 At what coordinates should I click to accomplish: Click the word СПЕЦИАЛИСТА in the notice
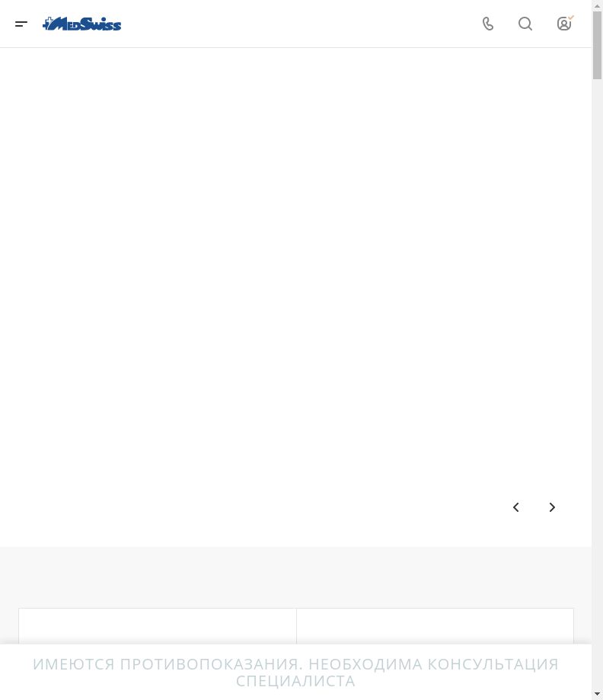[x=295, y=681]
